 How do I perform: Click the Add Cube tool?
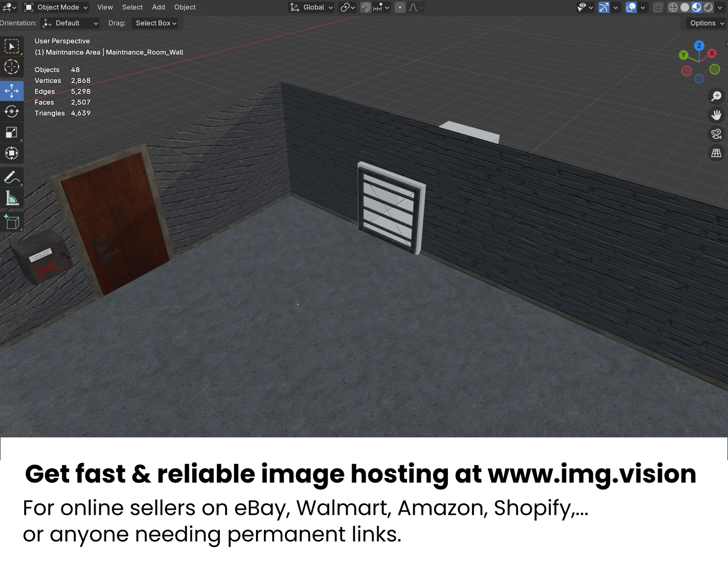point(12,222)
